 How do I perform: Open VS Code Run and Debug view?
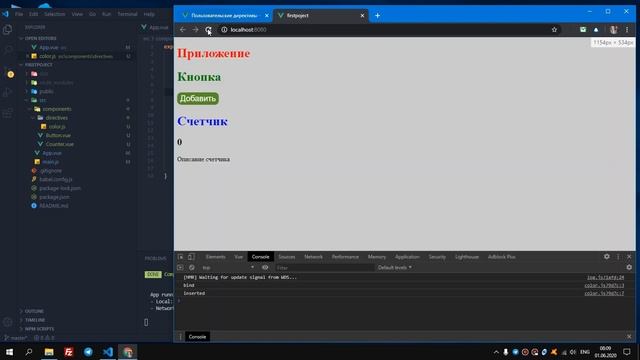click(x=8, y=93)
